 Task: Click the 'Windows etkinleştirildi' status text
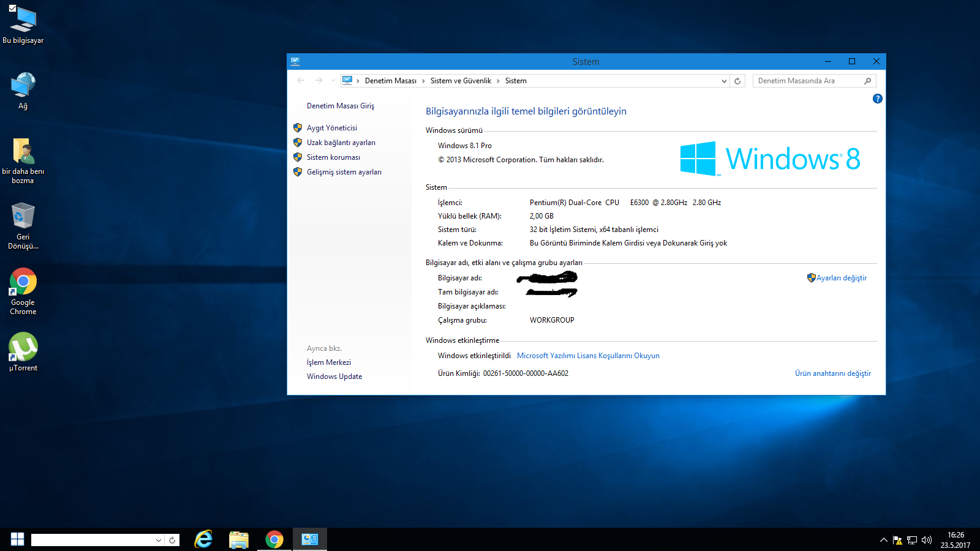click(x=474, y=356)
